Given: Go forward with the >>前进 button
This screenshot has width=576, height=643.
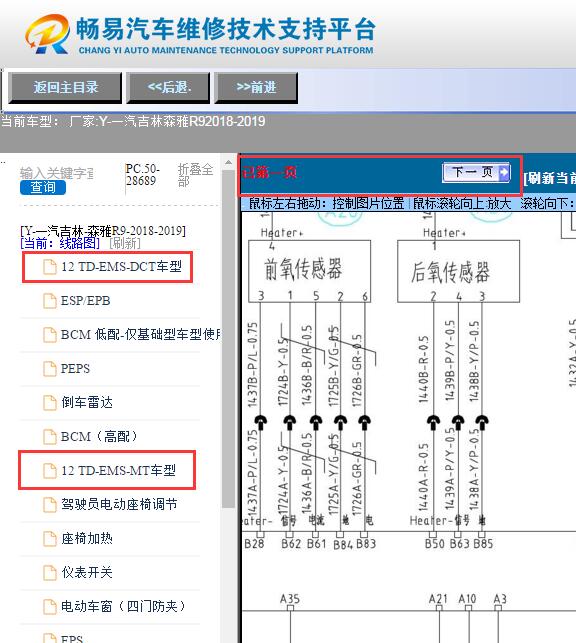Looking at the screenshot, I should [x=256, y=87].
